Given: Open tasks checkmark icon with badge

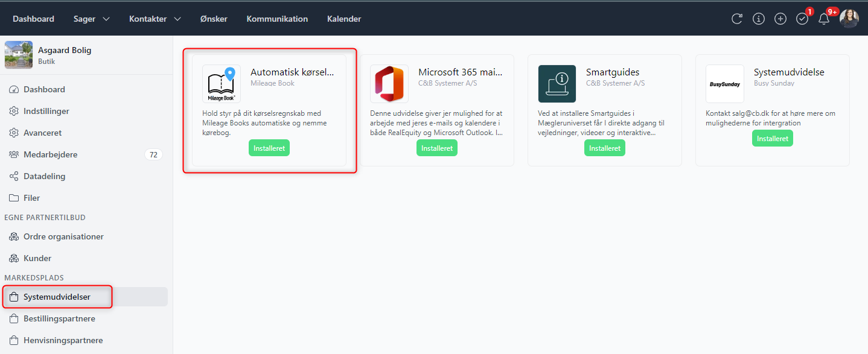Looking at the screenshot, I should click(x=802, y=19).
